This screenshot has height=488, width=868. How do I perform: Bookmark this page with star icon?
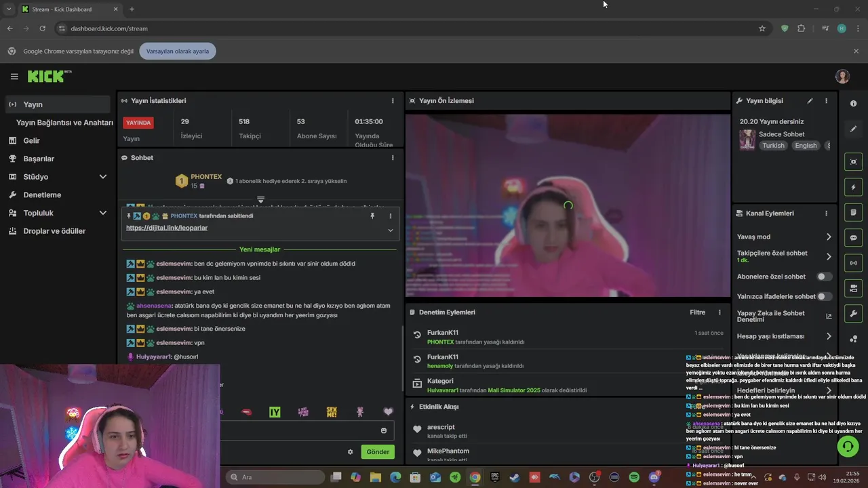762,28
